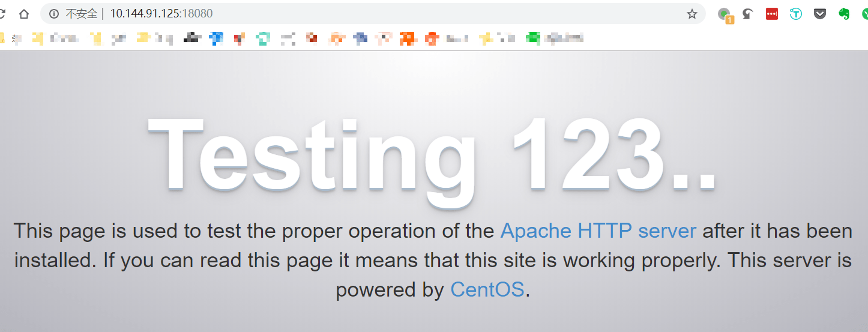The image size is (868, 332).
Task: Open the extension with the orange 1 badge
Action: coord(725,15)
